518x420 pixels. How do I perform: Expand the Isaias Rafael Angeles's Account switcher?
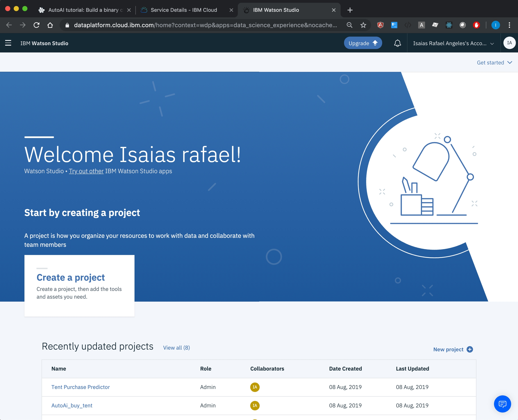pos(453,43)
